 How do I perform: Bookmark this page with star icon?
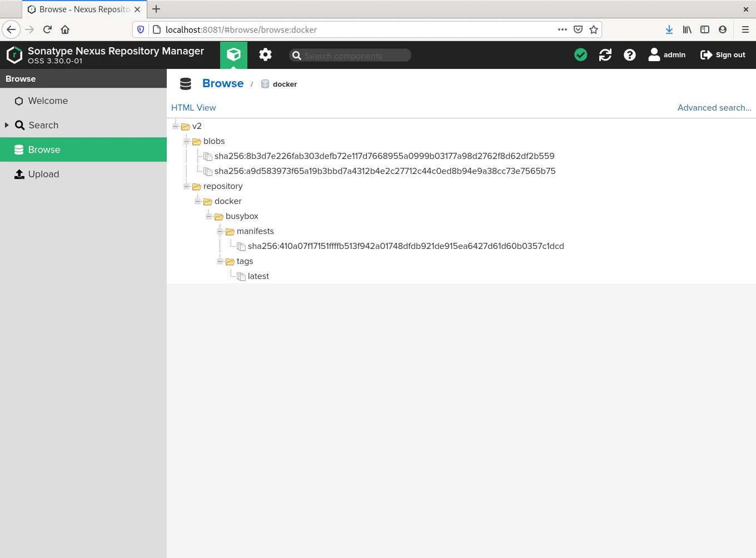594,29
